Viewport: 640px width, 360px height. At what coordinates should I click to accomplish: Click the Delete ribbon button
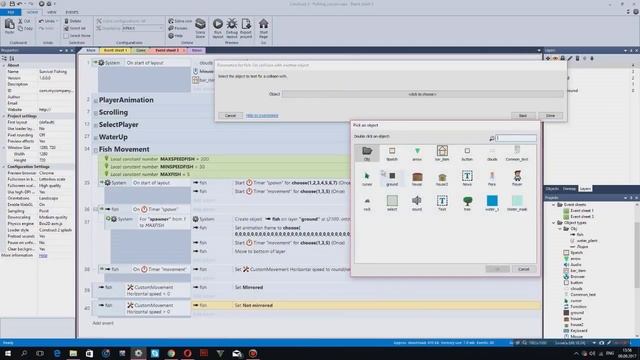(73, 21)
